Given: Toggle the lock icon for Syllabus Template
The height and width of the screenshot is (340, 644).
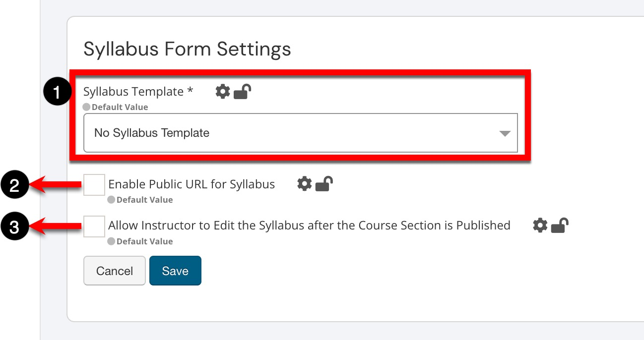Looking at the screenshot, I should coord(242,91).
